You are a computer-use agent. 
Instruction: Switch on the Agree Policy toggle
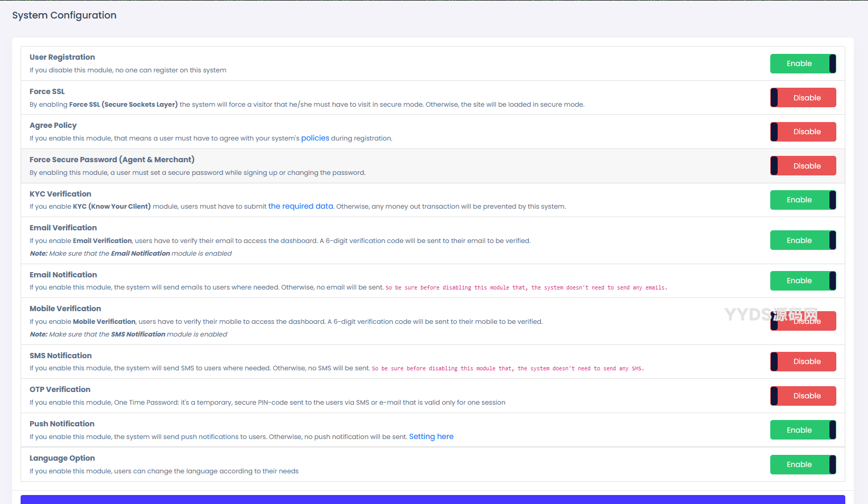802,132
